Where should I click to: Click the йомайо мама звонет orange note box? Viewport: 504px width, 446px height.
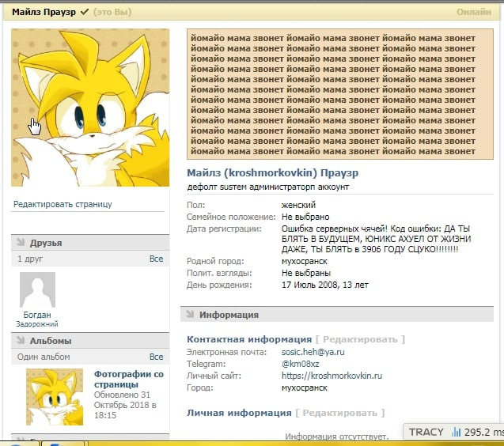(340, 94)
